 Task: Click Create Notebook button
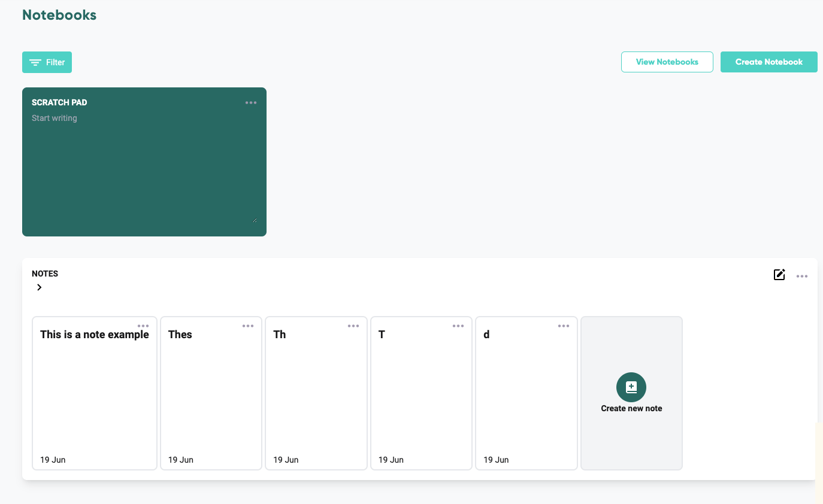(768, 62)
